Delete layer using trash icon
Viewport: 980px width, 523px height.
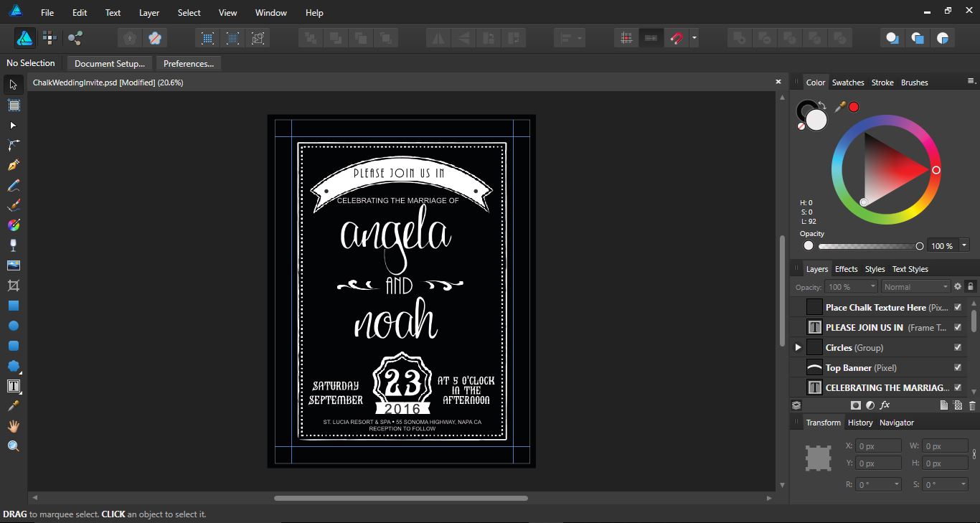[x=972, y=405]
